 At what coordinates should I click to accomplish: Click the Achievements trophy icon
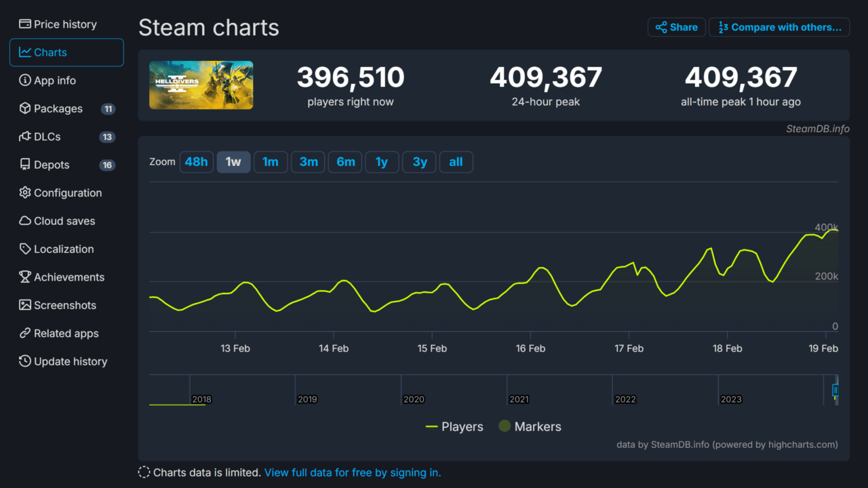click(x=25, y=277)
